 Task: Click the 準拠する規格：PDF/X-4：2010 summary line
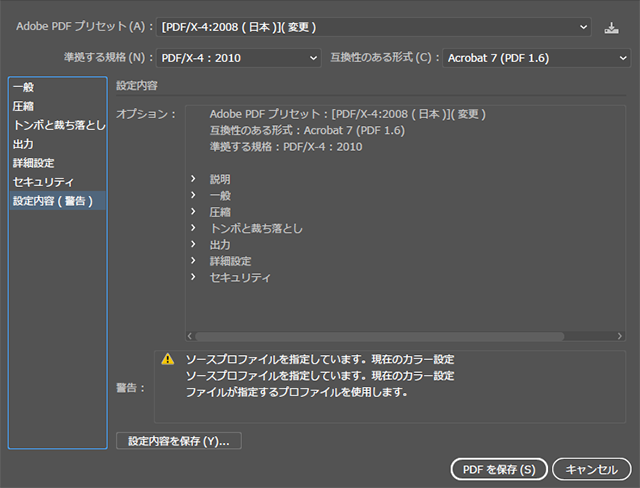(x=286, y=147)
